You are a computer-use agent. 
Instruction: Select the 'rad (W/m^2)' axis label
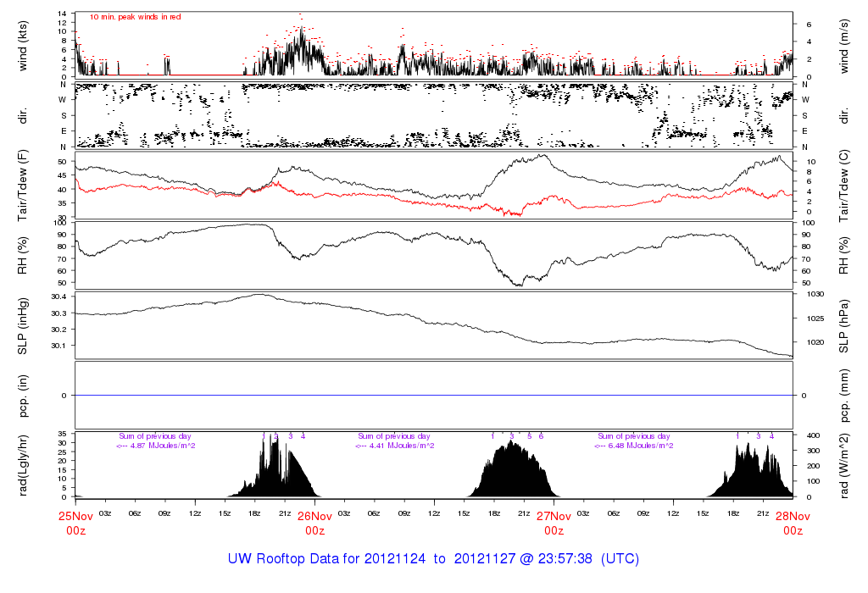pos(843,466)
